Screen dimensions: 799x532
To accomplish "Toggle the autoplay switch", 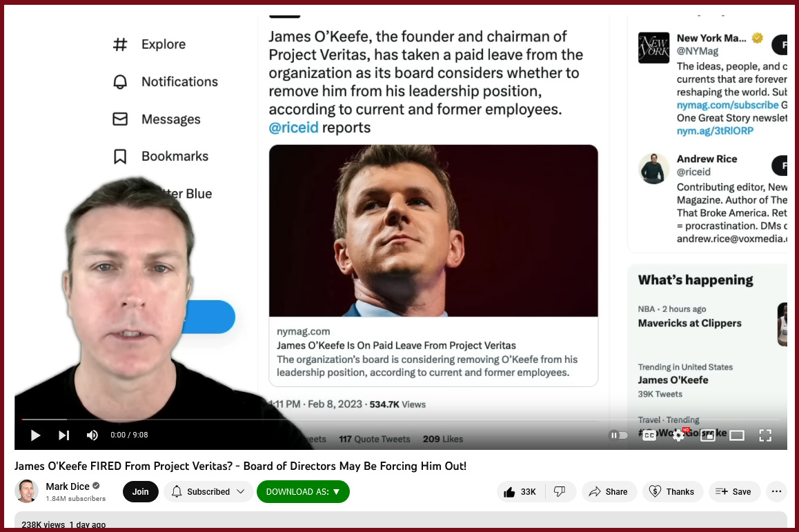I will (x=619, y=435).
